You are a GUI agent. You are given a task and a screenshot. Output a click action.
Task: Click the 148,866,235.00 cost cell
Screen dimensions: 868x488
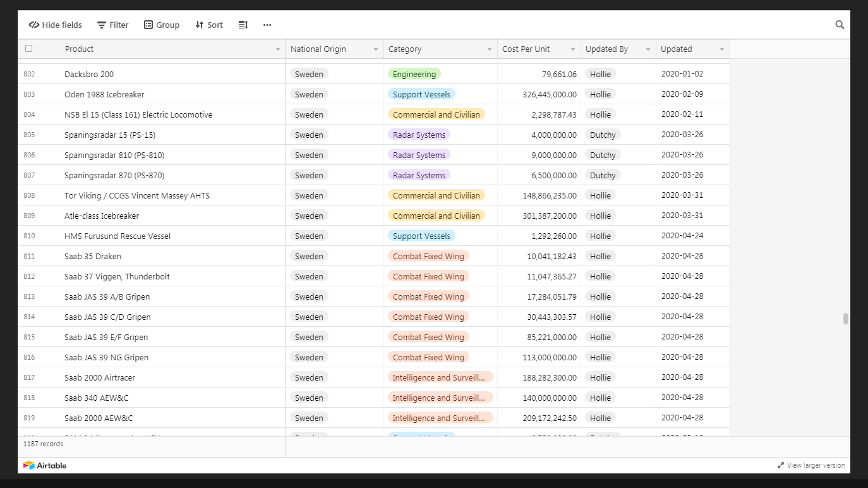click(539, 195)
